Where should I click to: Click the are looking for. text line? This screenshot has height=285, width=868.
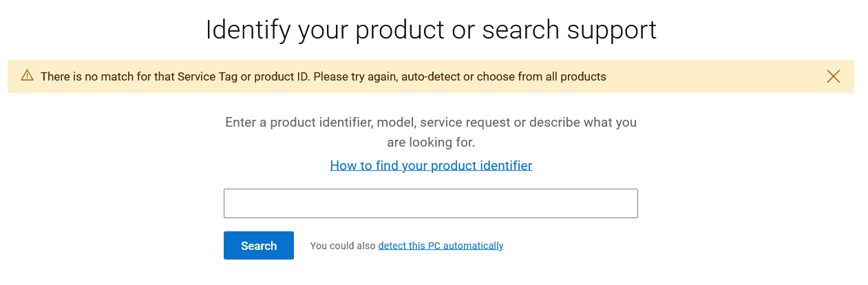(431, 142)
